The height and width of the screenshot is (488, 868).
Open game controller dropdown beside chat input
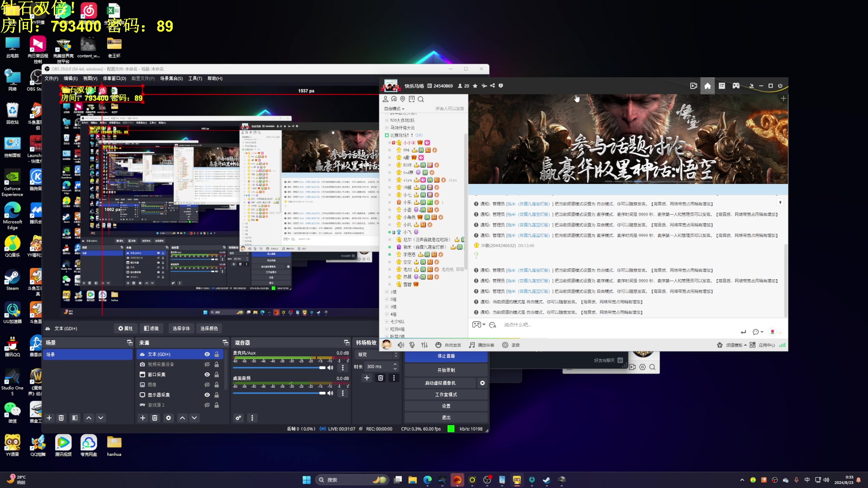[x=478, y=325]
